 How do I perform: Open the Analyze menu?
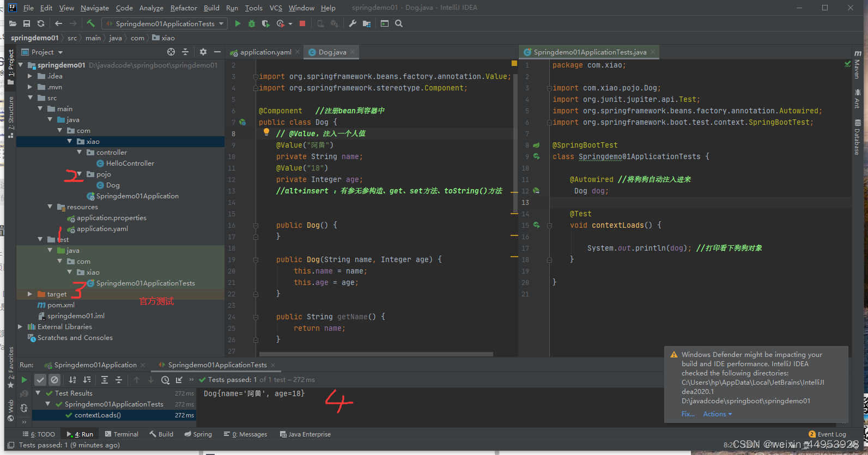point(151,8)
